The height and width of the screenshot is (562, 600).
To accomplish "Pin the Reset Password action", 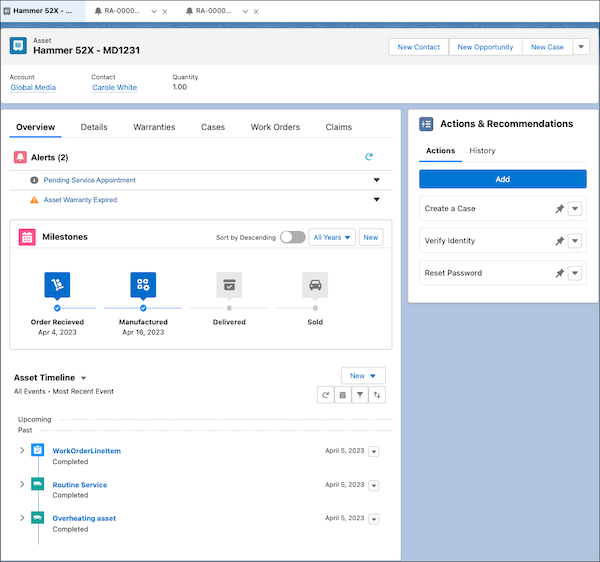I will click(559, 273).
